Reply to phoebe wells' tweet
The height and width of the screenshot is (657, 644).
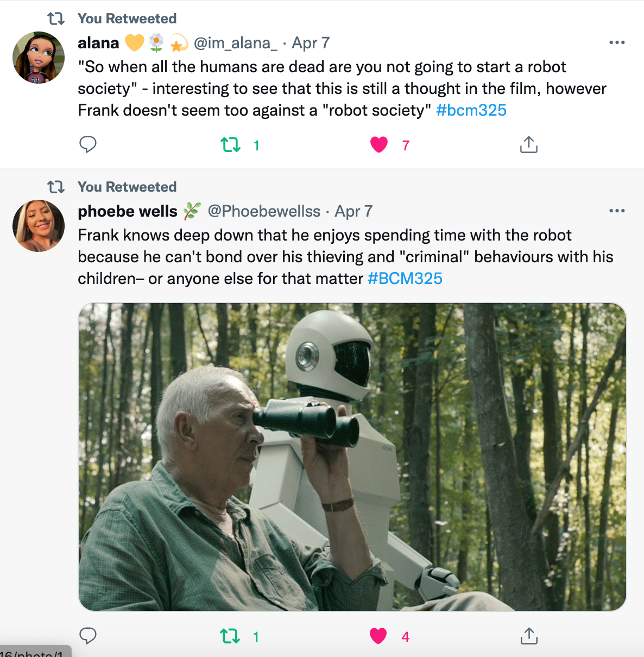point(88,636)
